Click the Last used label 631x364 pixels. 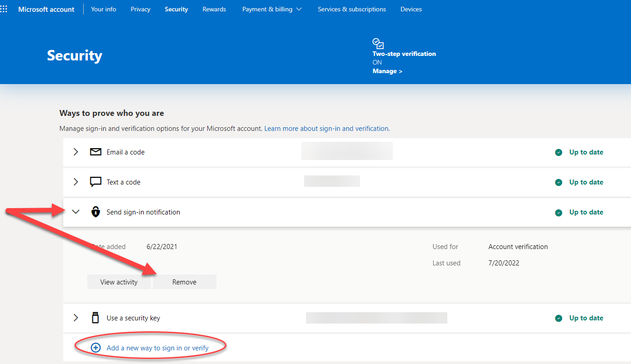point(446,263)
